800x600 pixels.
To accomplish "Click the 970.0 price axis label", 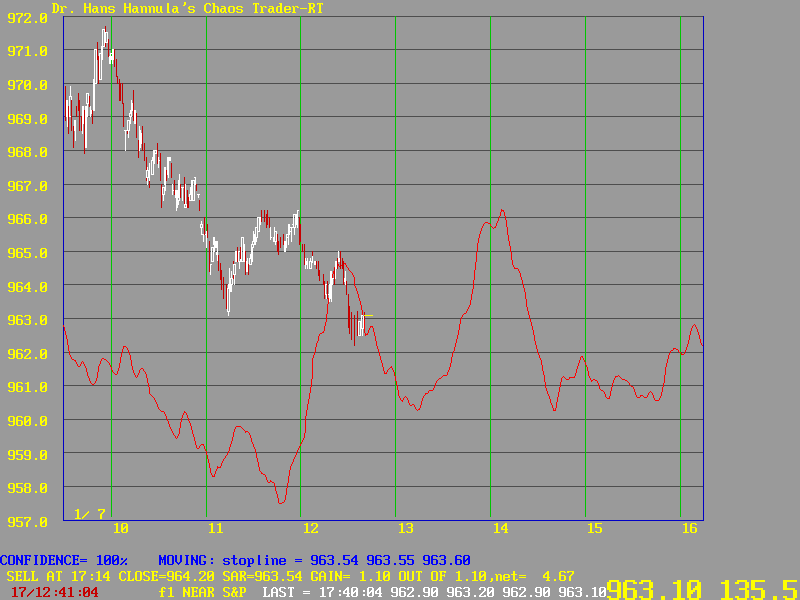I will click(27, 85).
